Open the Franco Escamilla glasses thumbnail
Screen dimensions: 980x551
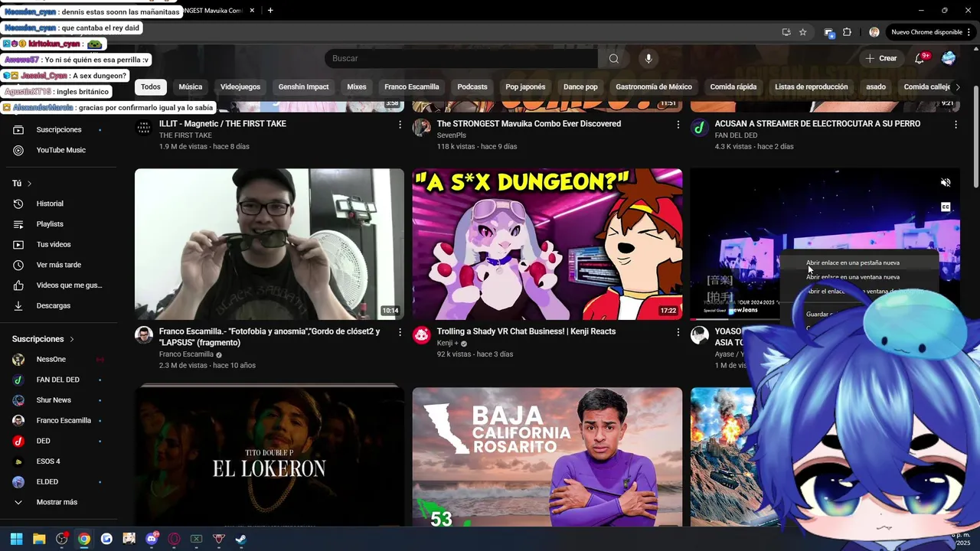[269, 244]
